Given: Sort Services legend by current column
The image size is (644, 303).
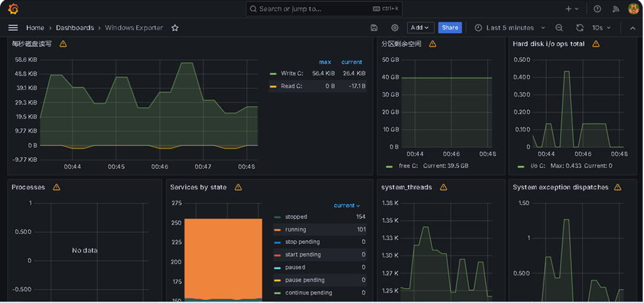Looking at the screenshot, I should 347,206.
